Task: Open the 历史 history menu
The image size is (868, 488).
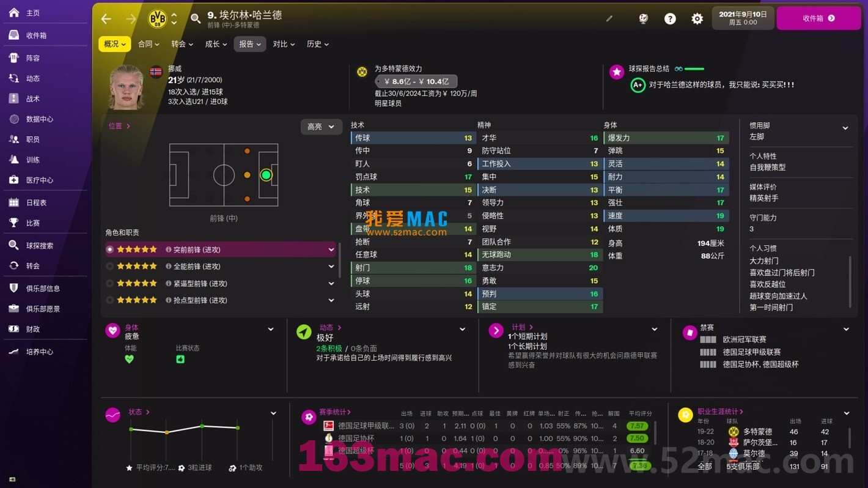Action: pos(317,44)
